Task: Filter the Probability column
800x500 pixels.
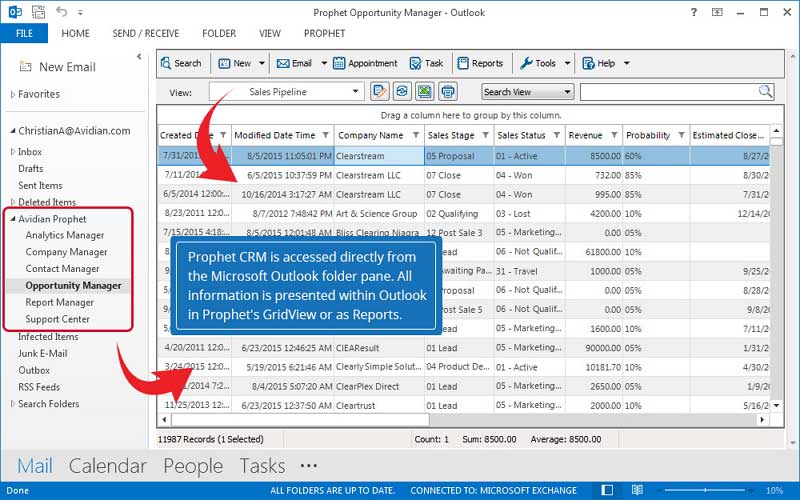Action: tap(681, 135)
